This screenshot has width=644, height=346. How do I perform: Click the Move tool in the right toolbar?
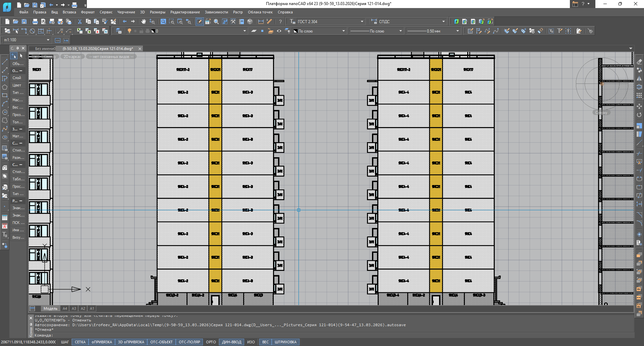point(639,106)
